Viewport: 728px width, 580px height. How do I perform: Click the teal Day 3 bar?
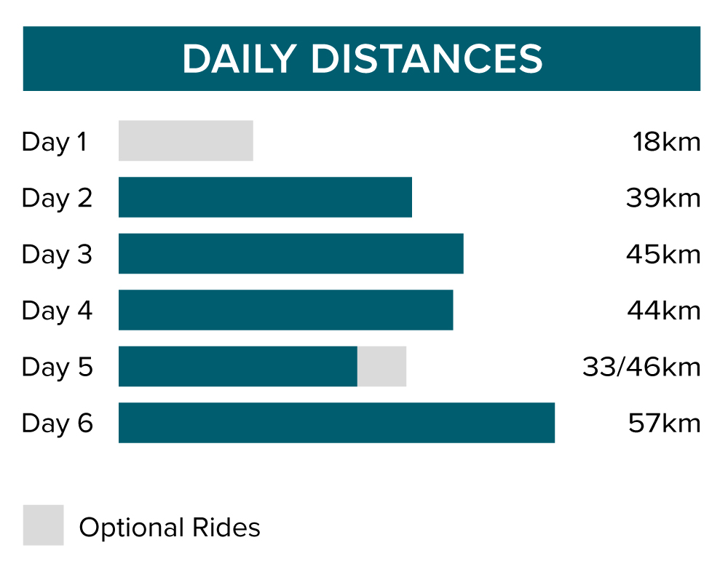(290, 253)
